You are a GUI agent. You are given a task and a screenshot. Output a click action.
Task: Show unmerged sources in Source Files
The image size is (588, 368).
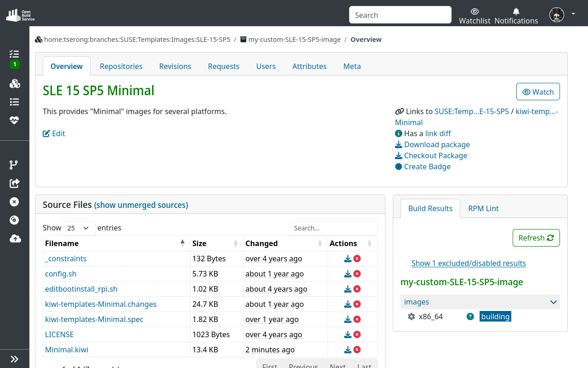pos(141,205)
